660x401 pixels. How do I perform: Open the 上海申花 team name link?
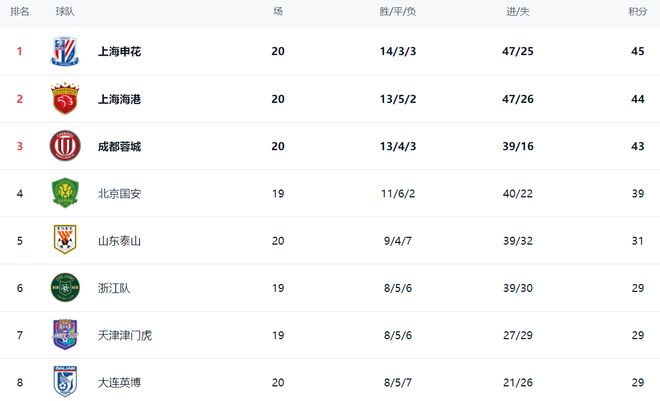119,52
